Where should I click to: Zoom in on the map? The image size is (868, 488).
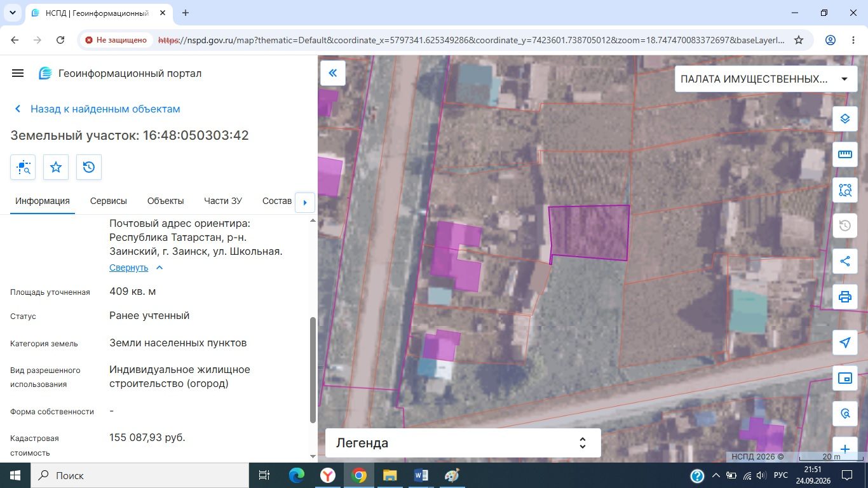coord(845,449)
